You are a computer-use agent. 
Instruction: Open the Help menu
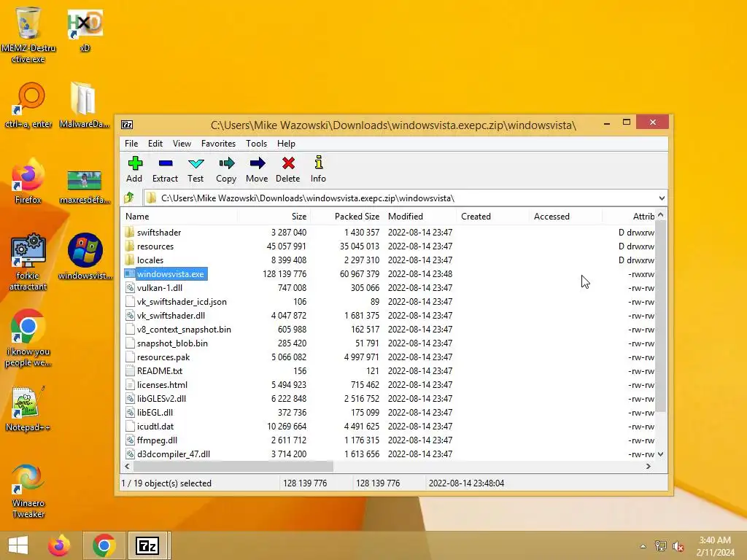pos(286,144)
